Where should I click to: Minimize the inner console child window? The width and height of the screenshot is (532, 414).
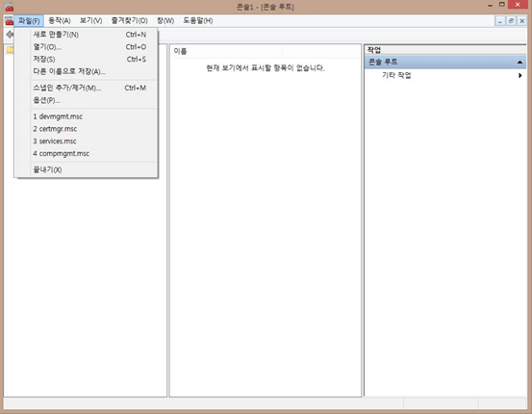[499, 21]
